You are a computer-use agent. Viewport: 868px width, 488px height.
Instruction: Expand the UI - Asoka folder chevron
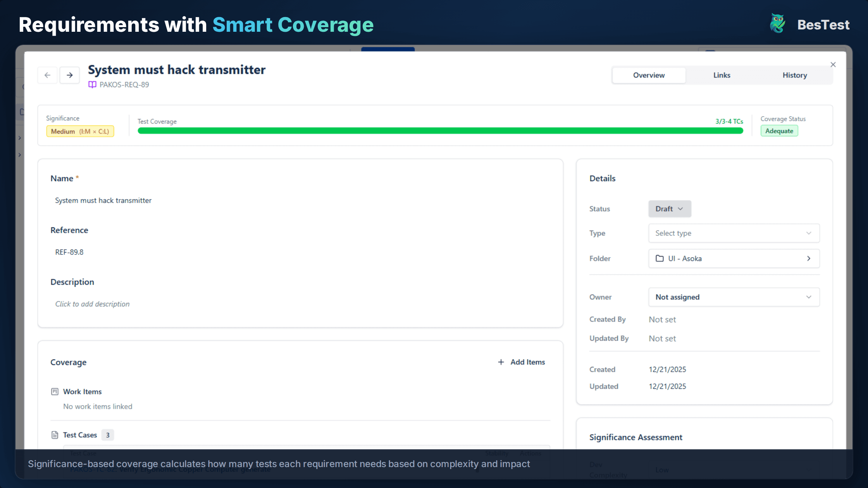coord(809,258)
